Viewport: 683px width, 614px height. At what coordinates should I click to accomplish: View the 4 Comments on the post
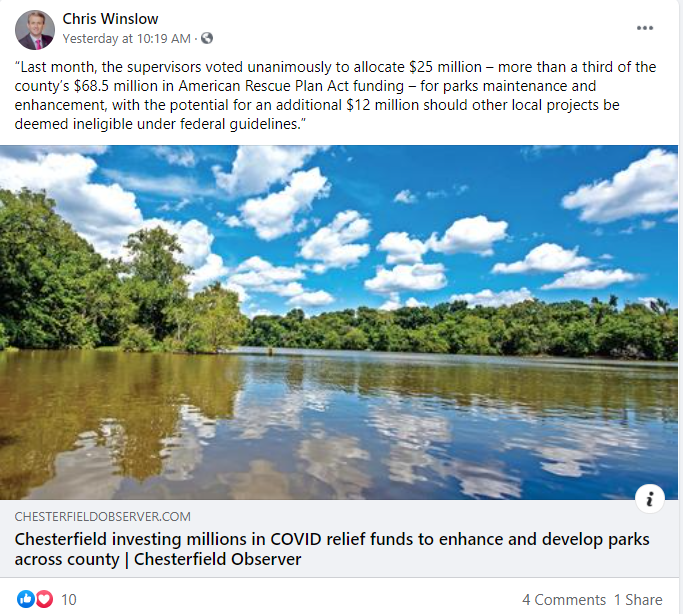point(563,599)
